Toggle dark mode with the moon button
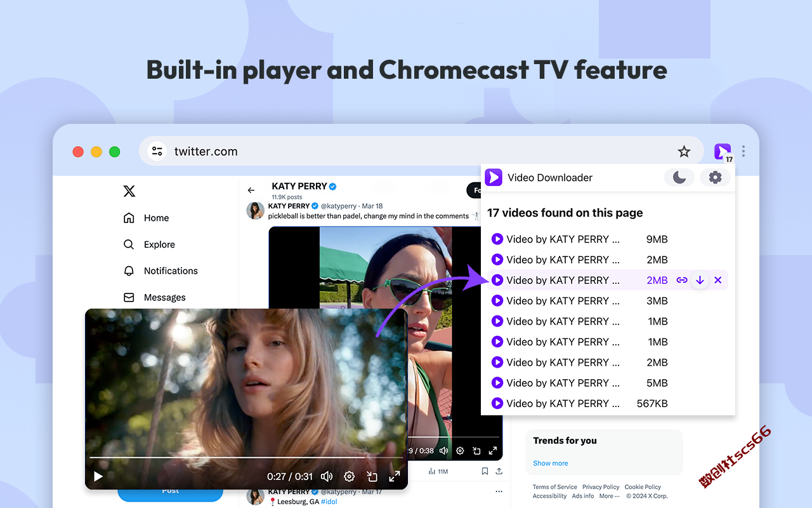812x508 pixels. (x=679, y=178)
